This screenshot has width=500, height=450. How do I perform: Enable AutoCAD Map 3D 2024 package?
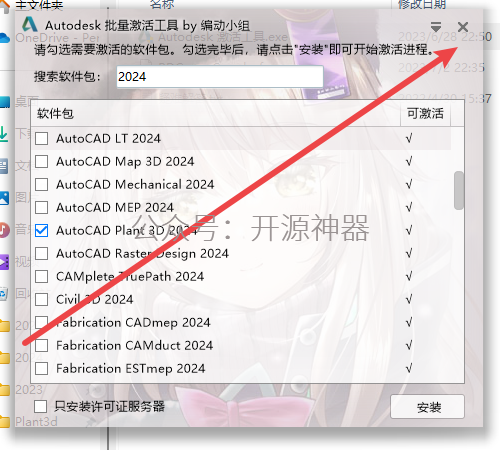coord(41,161)
